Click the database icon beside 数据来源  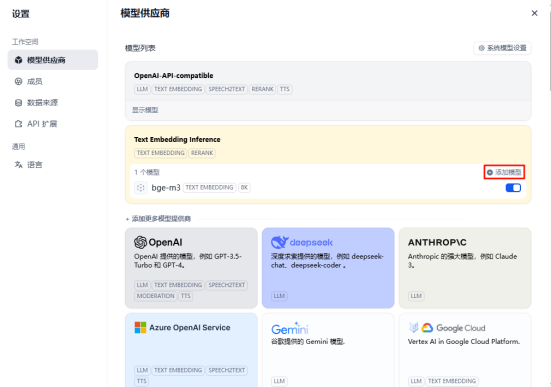(19, 103)
